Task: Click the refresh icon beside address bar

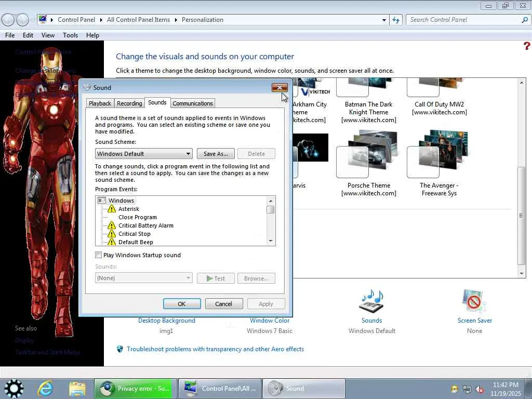Action: (x=396, y=20)
